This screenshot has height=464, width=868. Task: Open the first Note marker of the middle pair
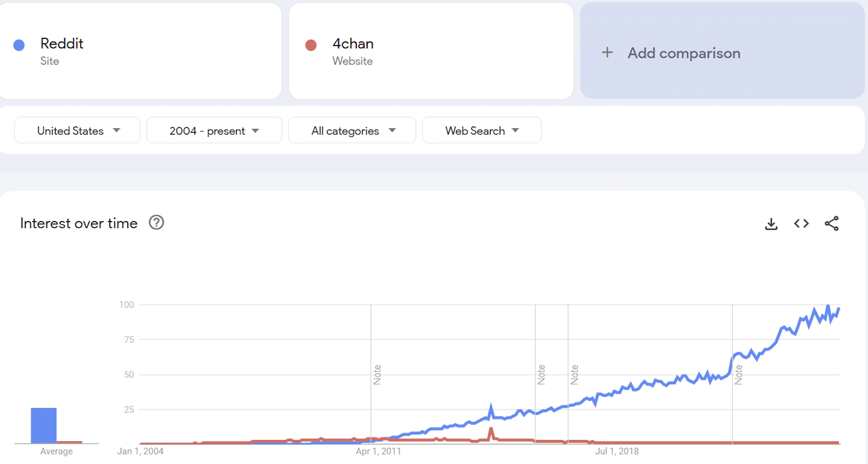pos(541,375)
